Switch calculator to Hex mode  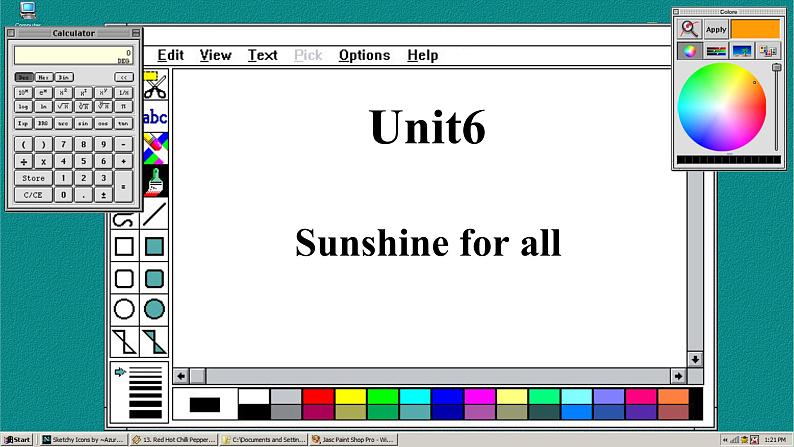tap(44, 77)
